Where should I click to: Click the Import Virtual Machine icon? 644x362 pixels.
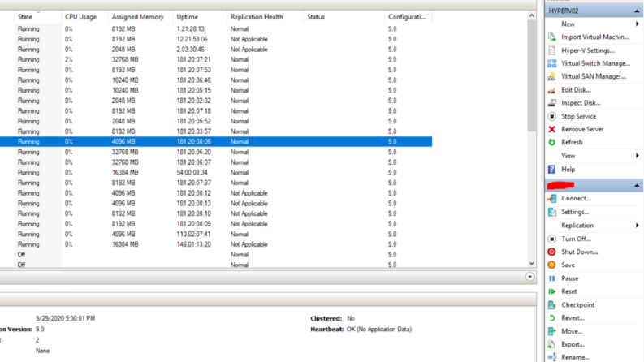pyautogui.click(x=552, y=37)
